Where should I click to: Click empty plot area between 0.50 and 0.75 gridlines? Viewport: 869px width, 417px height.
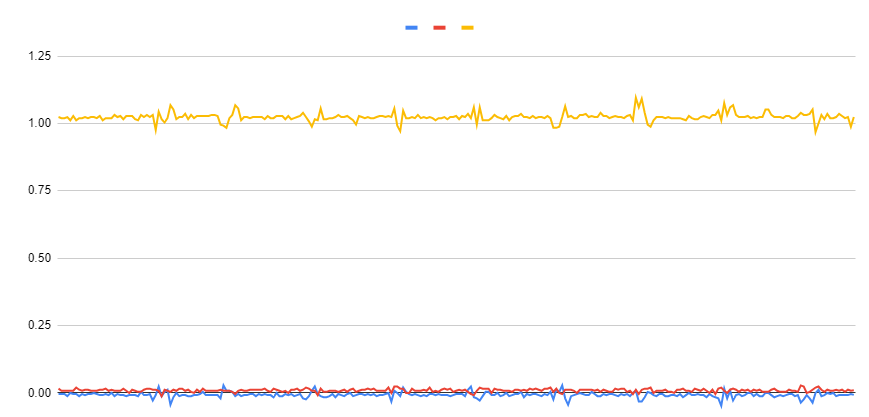pyautogui.click(x=457, y=224)
